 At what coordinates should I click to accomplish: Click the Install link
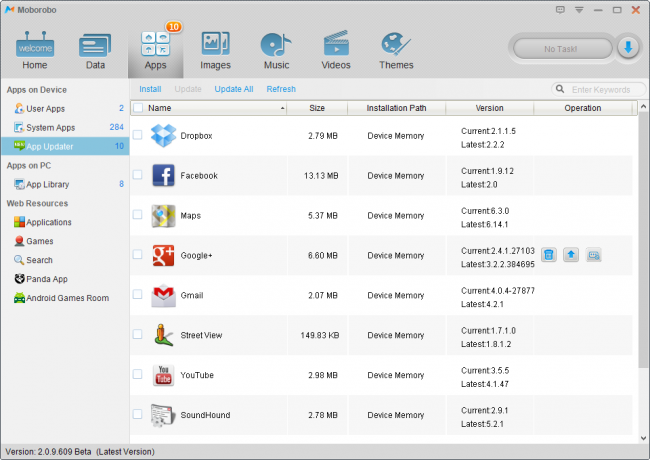click(x=150, y=89)
